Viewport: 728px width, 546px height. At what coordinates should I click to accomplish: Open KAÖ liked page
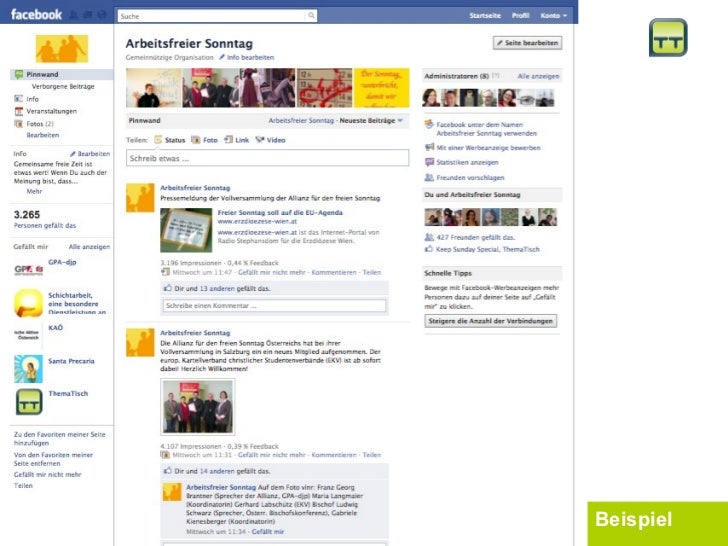(55, 328)
